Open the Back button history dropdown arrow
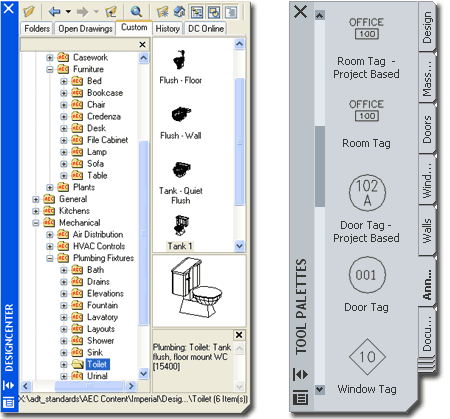The image size is (450, 419). pyautogui.click(x=68, y=12)
